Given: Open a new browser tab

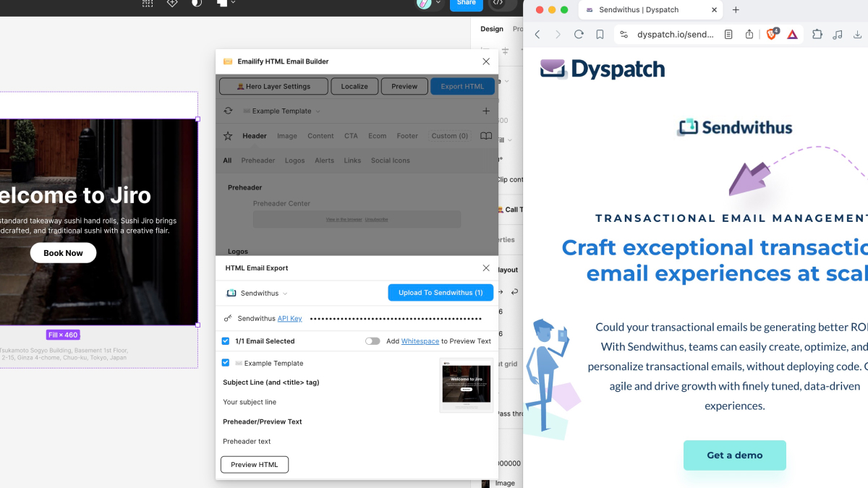Looking at the screenshot, I should click(x=736, y=9).
